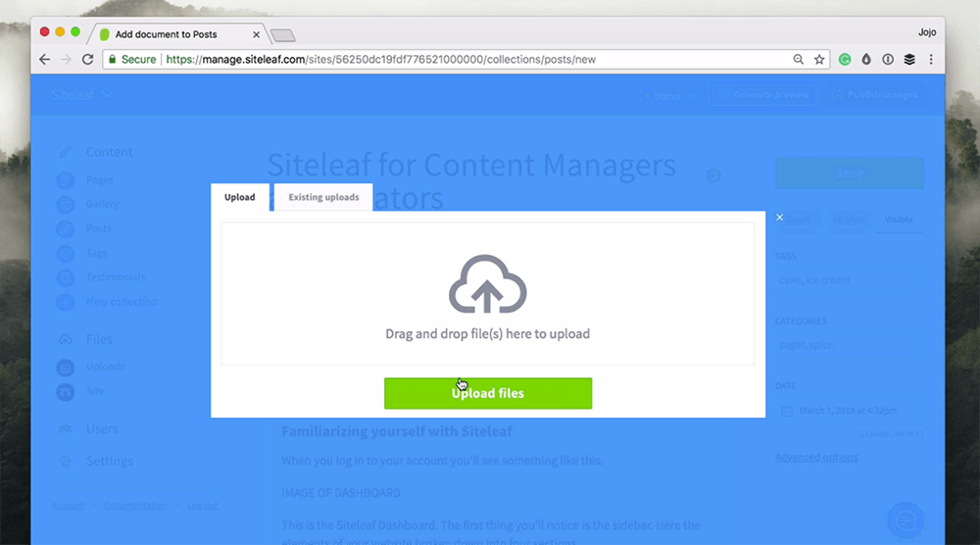Open the Chrome three-dot menu
Viewport: 980px width, 545px height.
931,60
